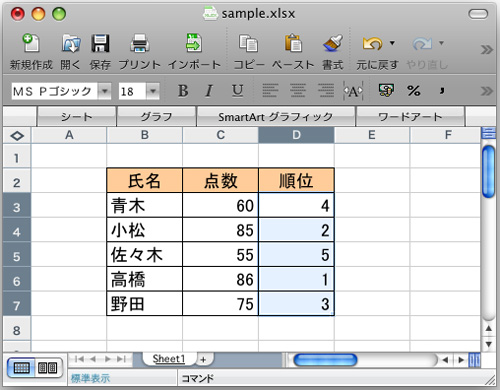Go to next sheet navigation arrow
This screenshot has width=500, height=390.
tap(107, 359)
